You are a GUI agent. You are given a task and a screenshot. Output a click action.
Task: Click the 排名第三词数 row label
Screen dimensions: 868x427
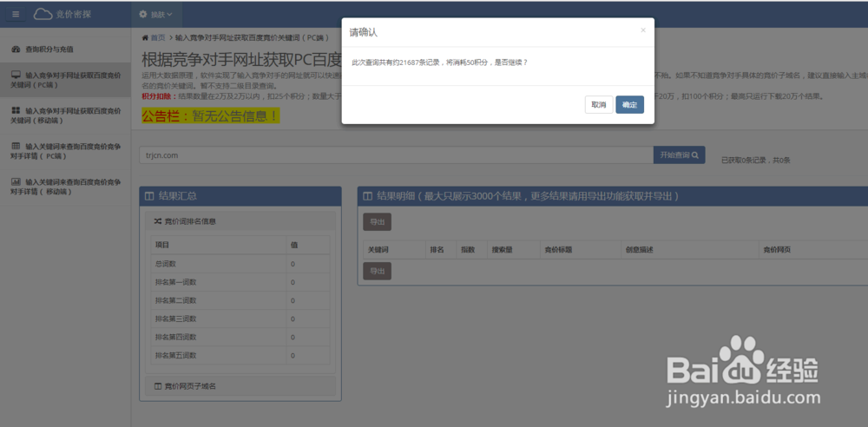click(175, 319)
